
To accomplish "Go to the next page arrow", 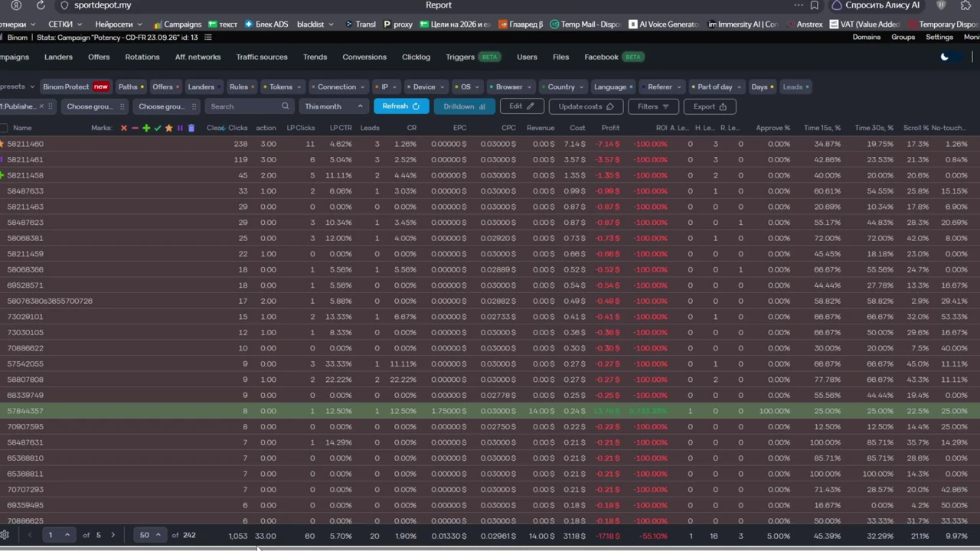I will click(113, 535).
